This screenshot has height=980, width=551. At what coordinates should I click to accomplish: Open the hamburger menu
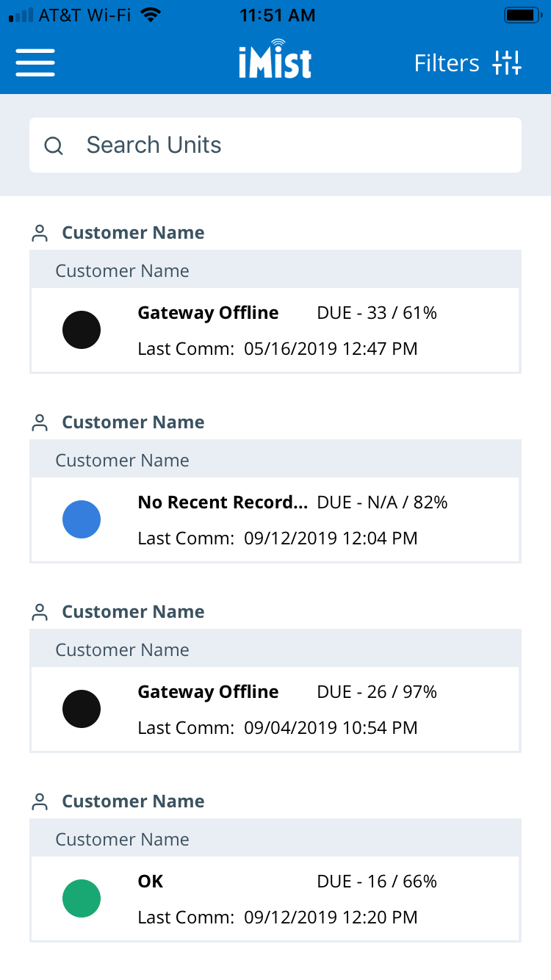(35, 62)
